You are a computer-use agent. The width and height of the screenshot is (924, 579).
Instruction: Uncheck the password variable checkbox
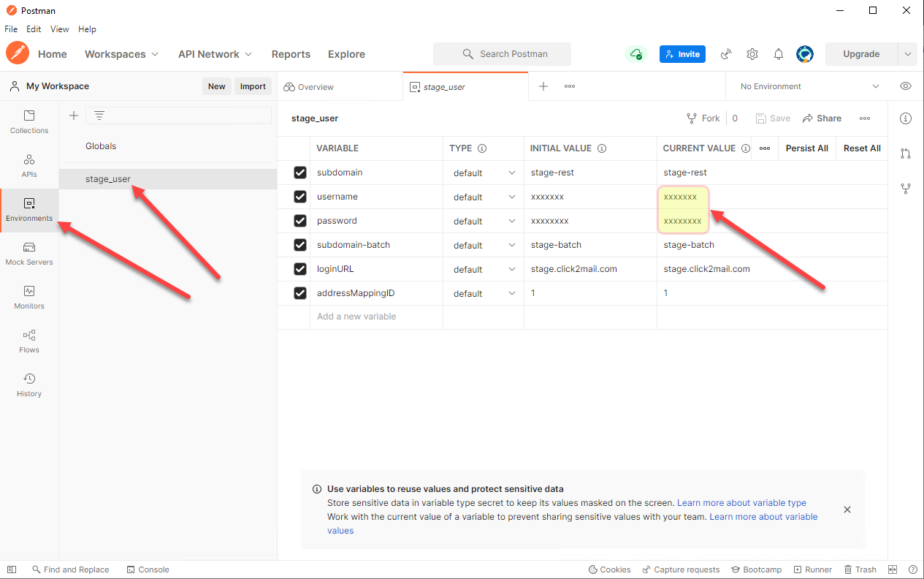click(x=300, y=221)
